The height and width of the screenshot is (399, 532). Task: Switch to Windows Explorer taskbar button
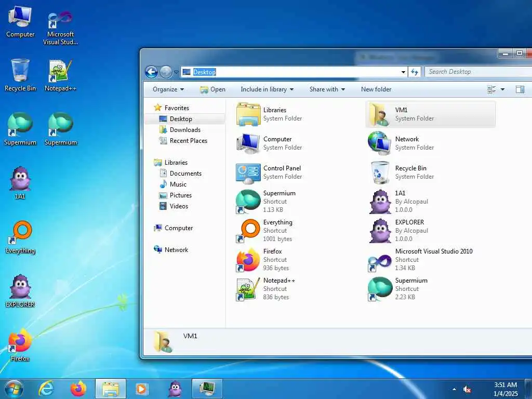[x=111, y=389]
